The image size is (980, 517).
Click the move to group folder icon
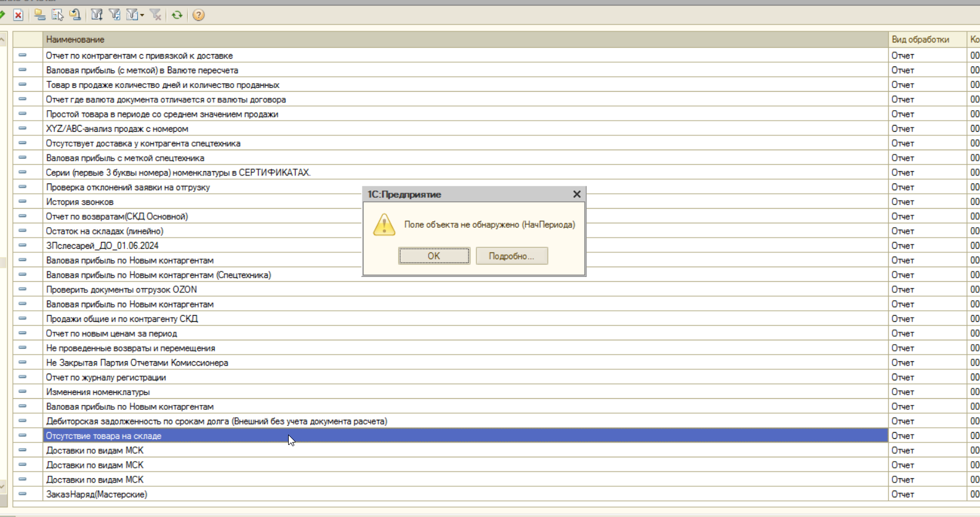(75, 15)
